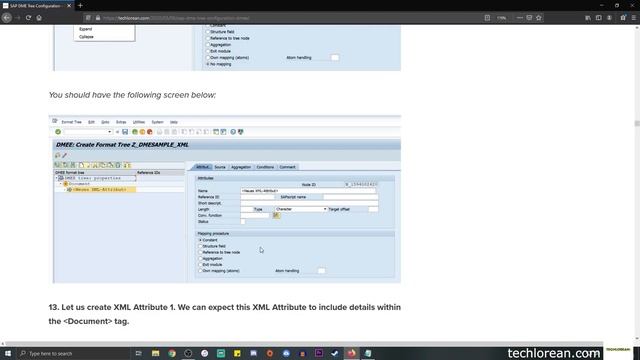Toggle reader view in the address bar
Screen dimensions: 640x360
point(487,18)
